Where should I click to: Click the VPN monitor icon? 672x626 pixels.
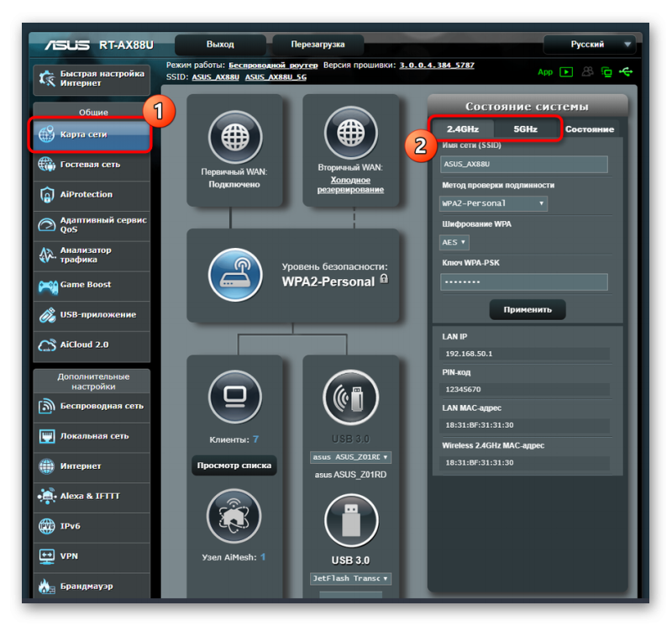pos(47,556)
